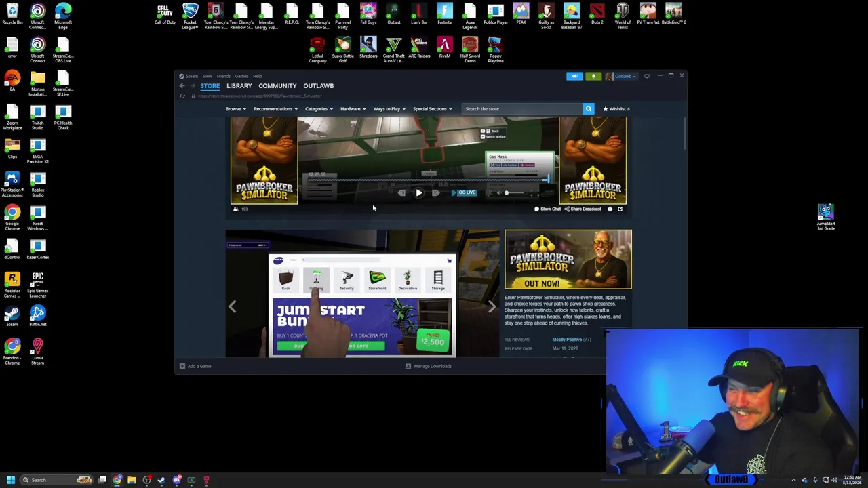This screenshot has height=488, width=868.
Task: Select Recycle Bin on desktop
Action: 12,14
